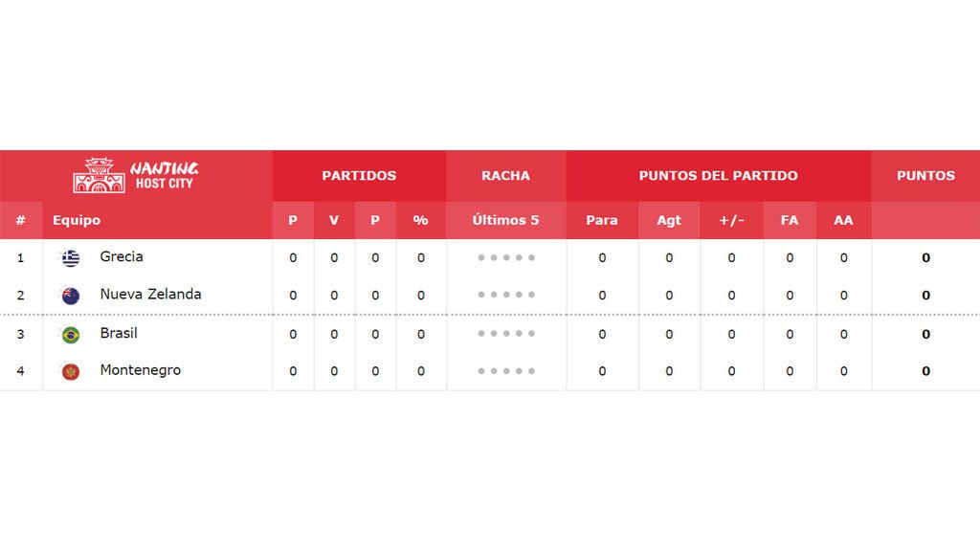Open the Grecia team link
980x551 pixels.
(122, 256)
